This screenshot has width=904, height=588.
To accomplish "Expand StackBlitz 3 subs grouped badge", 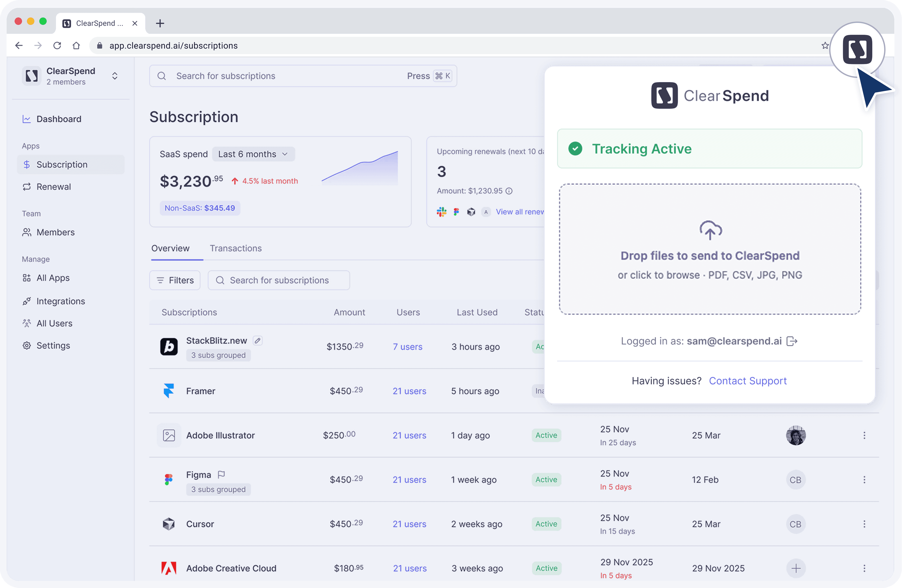I will [x=218, y=355].
